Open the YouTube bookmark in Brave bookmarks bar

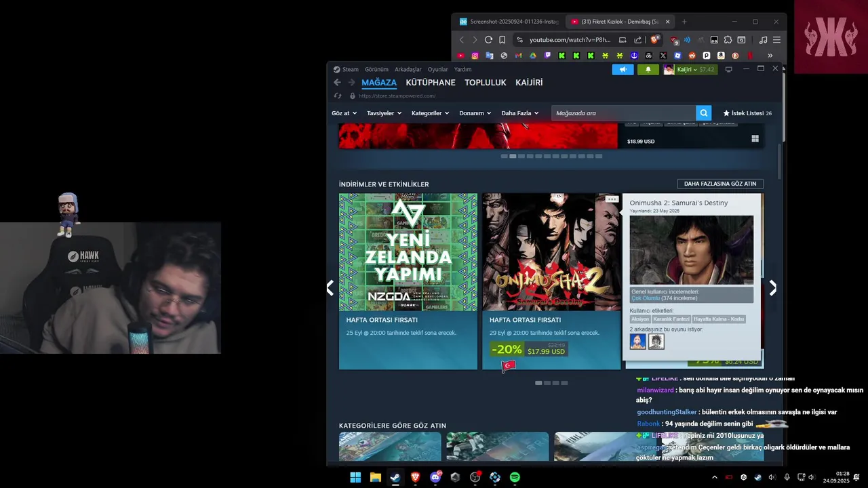click(461, 56)
